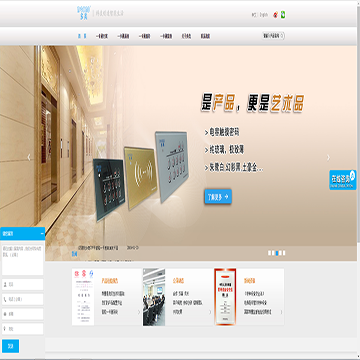Switch site language to English

coord(264,15)
